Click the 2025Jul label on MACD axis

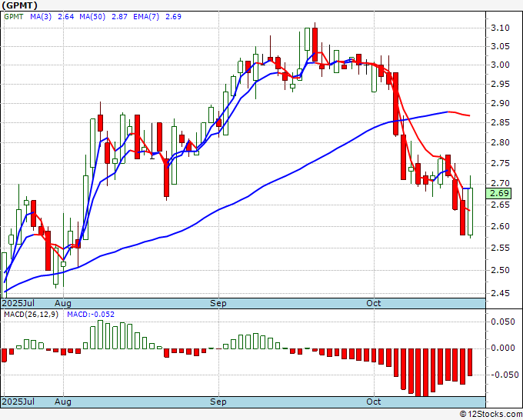(x=18, y=402)
